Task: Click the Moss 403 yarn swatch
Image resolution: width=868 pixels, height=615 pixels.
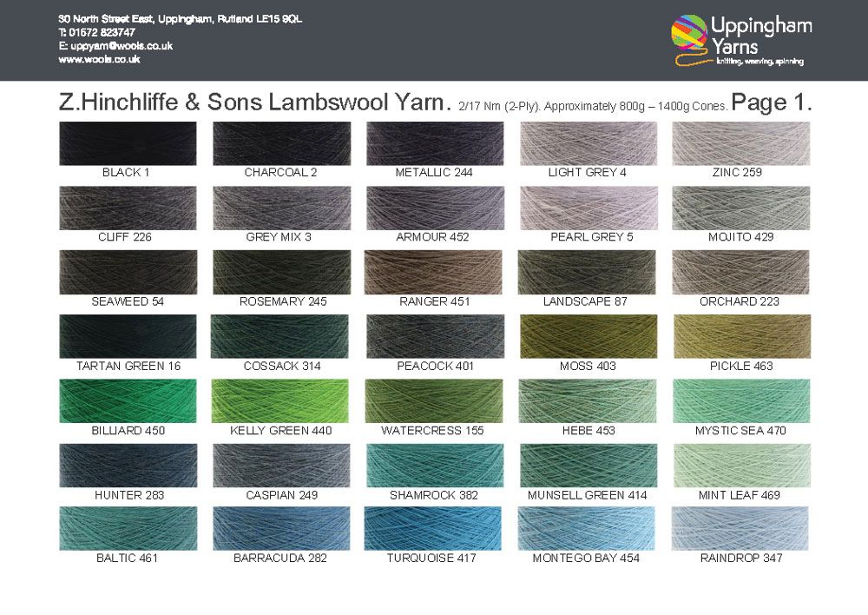Action: coord(589,336)
